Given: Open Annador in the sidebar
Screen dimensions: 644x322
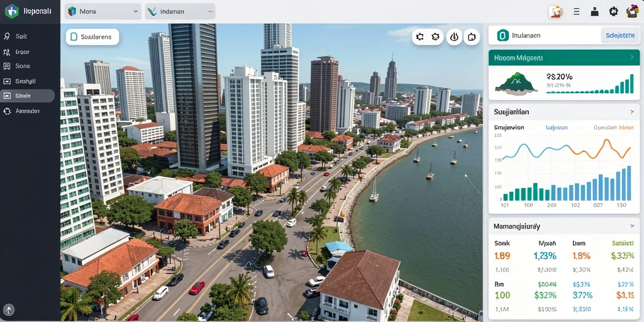Looking at the screenshot, I should tap(27, 111).
